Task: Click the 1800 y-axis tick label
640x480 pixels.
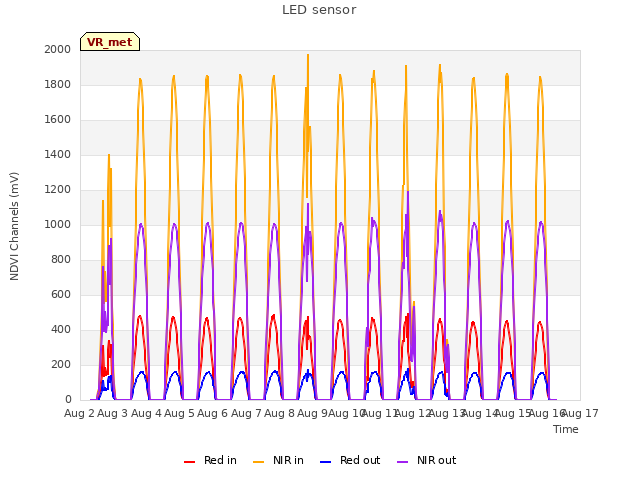Action: click(58, 84)
